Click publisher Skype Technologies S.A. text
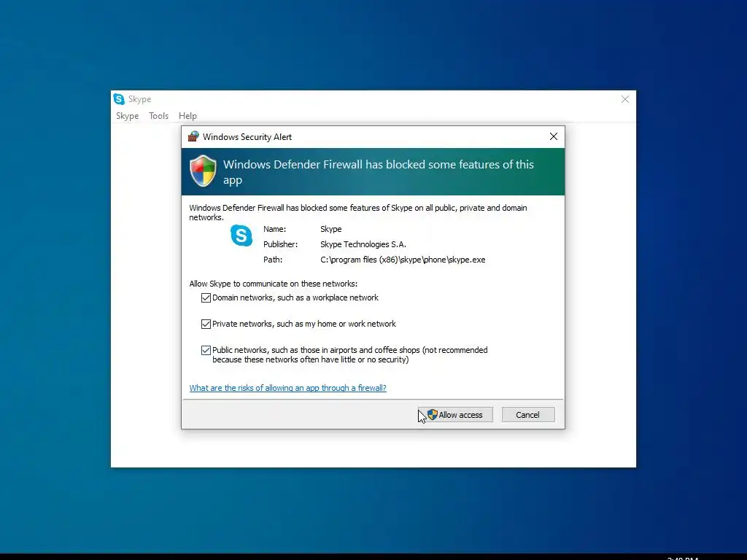 (363, 244)
